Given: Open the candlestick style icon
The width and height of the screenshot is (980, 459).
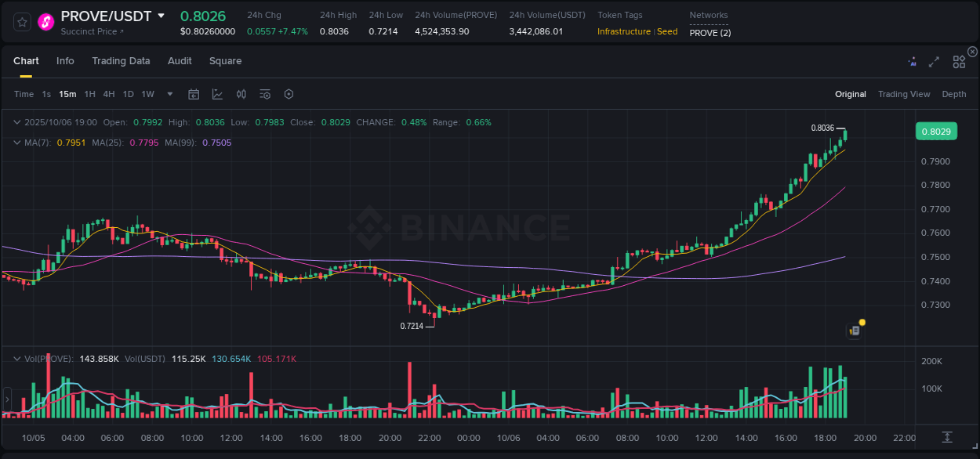Looking at the screenshot, I should point(241,94).
